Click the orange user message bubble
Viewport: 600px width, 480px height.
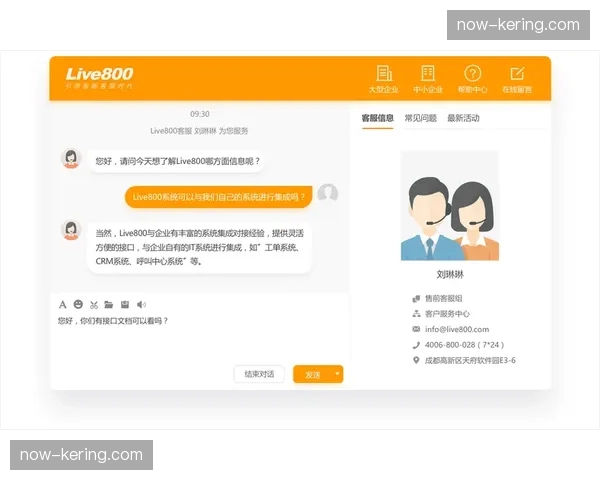[x=218, y=197]
